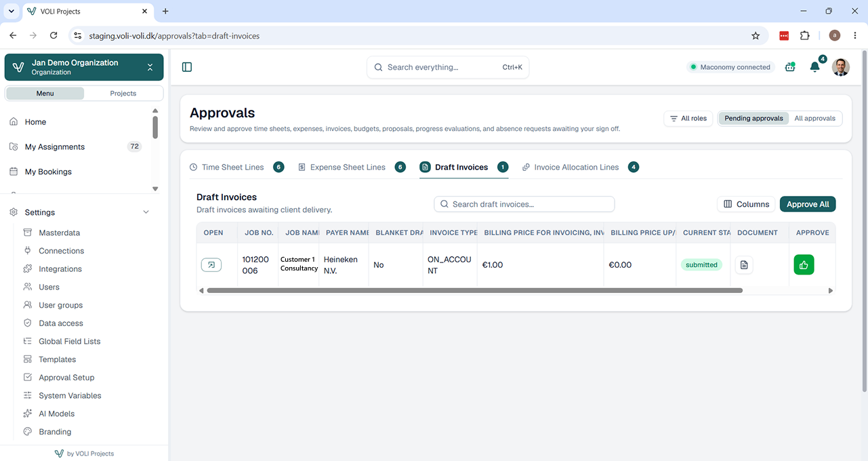
Task: Click the ON_ACCOUNT invoice type cell
Action: point(449,265)
